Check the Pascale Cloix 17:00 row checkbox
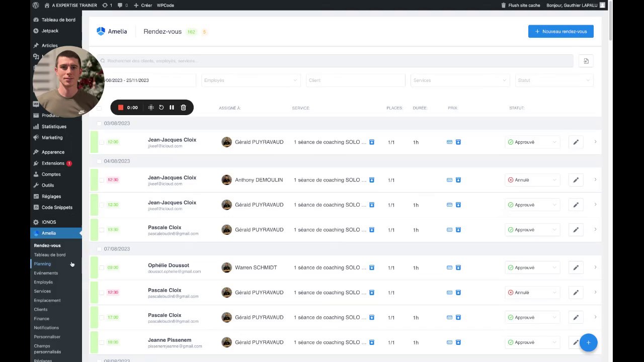Screen dimensions: 644x362 [102, 317]
